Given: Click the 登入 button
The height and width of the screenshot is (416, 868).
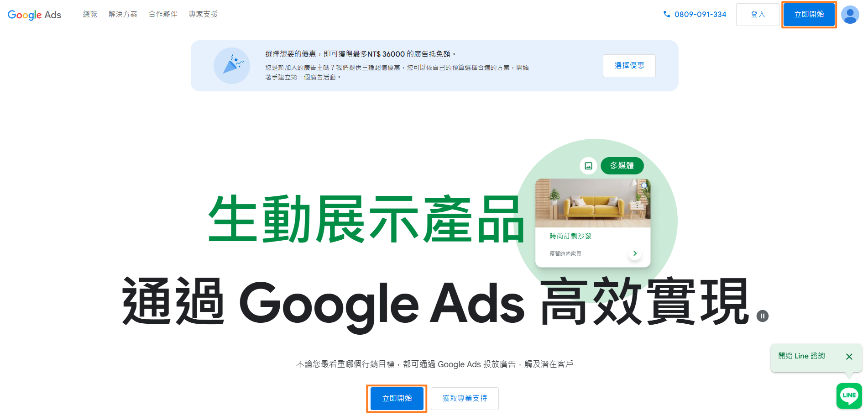Looking at the screenshot, I should [758, 15].
